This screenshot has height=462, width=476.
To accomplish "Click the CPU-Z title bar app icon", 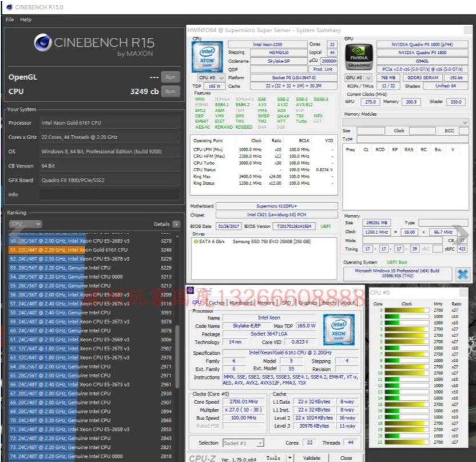I will point(191,290).
